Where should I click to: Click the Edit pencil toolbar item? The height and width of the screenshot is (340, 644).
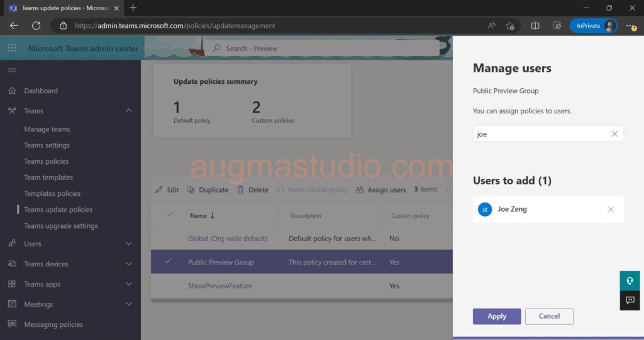167,190
